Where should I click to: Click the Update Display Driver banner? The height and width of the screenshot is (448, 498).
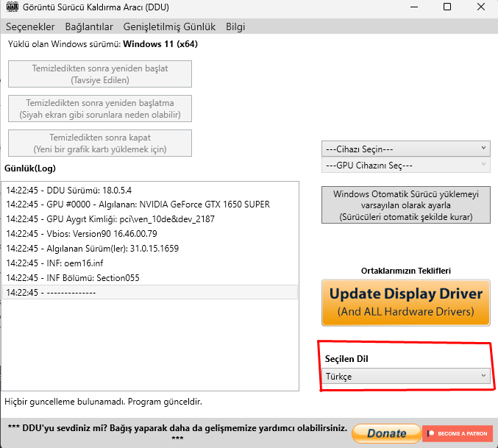point(406,302)
